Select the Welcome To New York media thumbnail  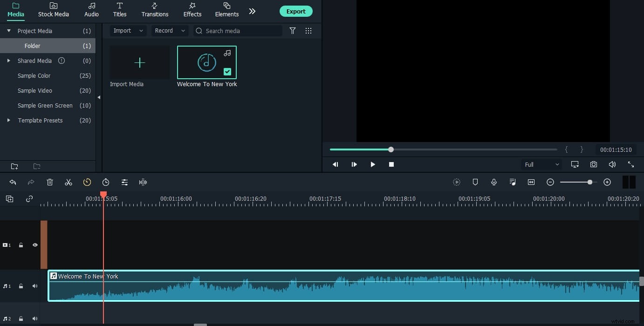tap(206, 62)
